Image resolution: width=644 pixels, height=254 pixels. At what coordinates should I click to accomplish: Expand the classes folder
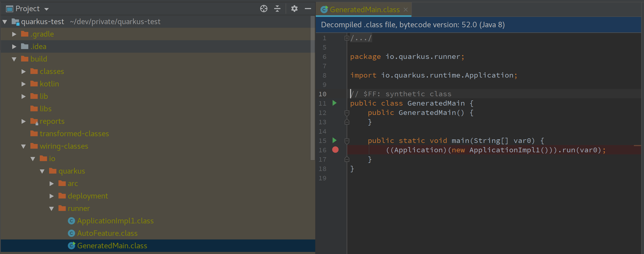coord(24,72)
